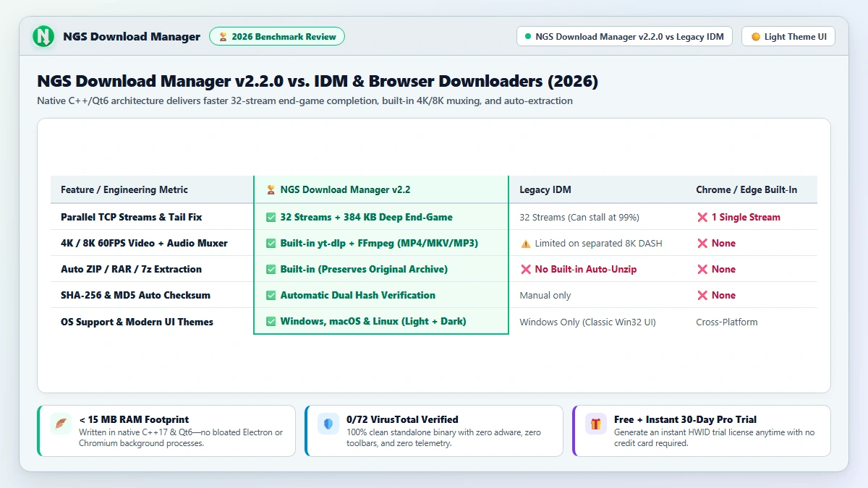Click the main page headline about IDM comparison

tap(318, 81)
